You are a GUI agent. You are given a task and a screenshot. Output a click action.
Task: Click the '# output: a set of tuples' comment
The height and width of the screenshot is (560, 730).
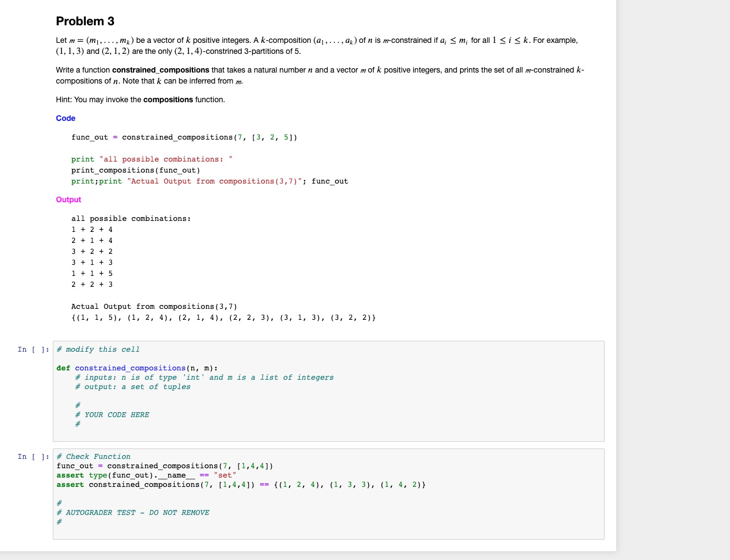(x=132, y=387)
